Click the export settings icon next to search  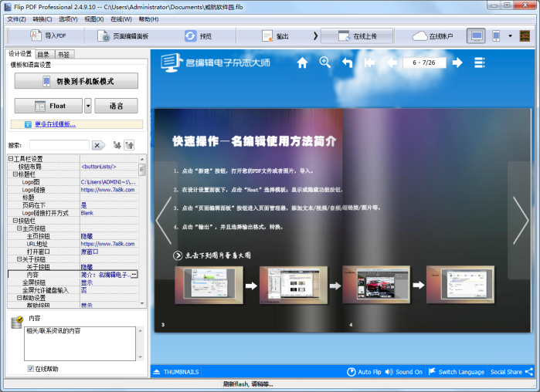(129, 145)
